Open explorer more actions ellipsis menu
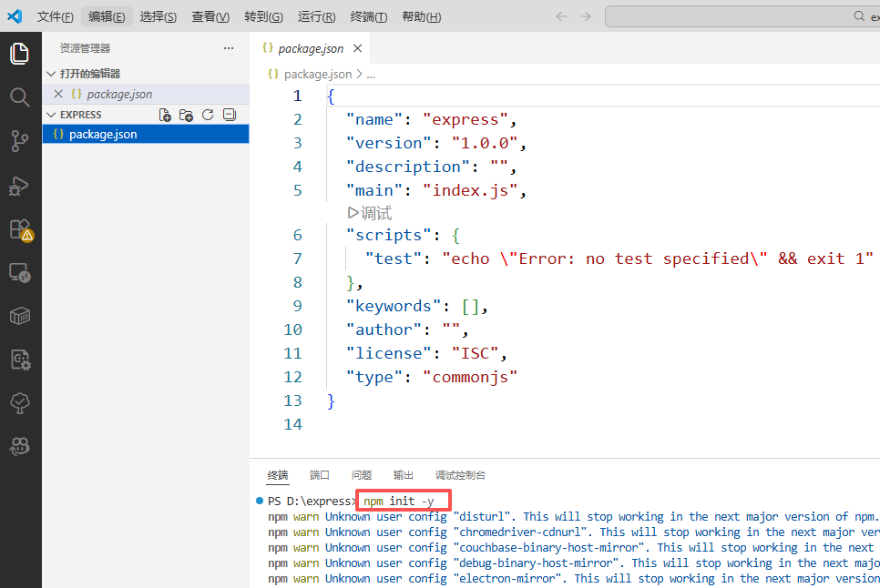Image resolution: width=880 pixels, height=588 pixels. [x=229, y=48]
